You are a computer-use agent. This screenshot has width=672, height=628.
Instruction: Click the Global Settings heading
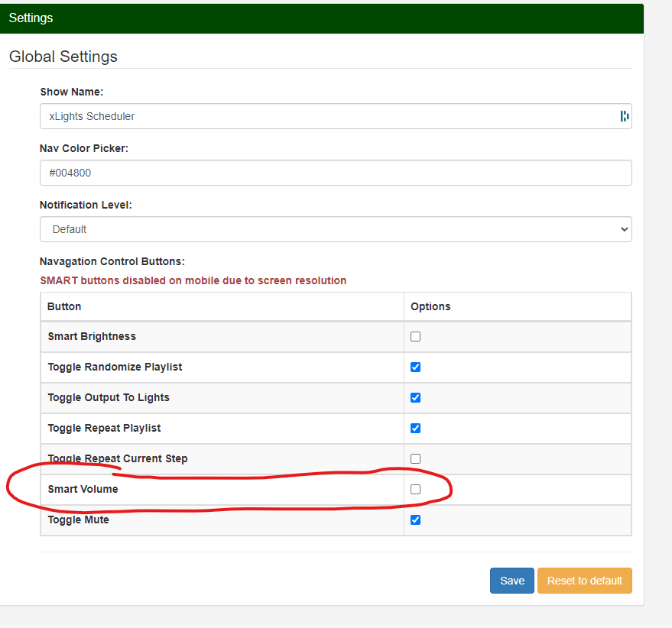pos(63,57)
